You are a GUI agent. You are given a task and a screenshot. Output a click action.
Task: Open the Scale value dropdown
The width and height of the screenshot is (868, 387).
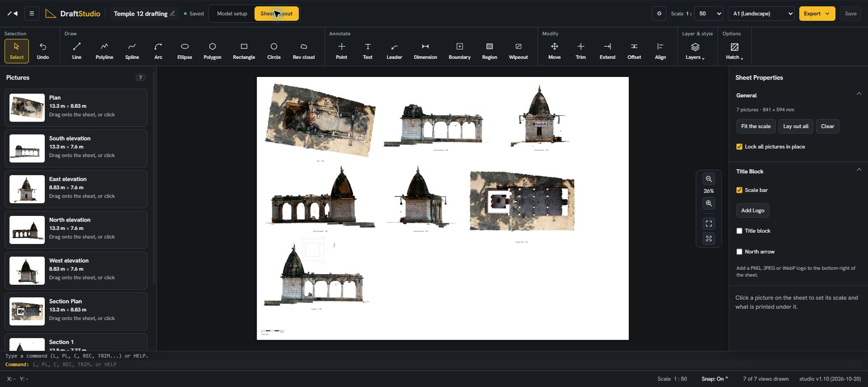[708, 14]
